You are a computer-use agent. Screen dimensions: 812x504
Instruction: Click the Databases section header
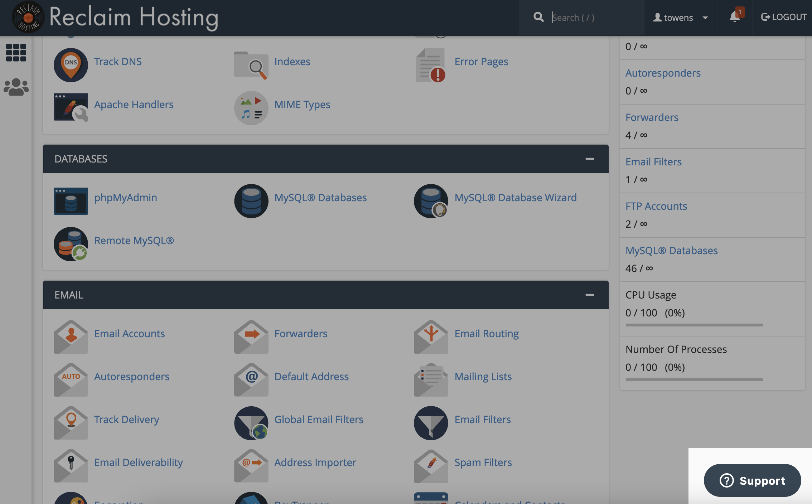coord(325,159)
